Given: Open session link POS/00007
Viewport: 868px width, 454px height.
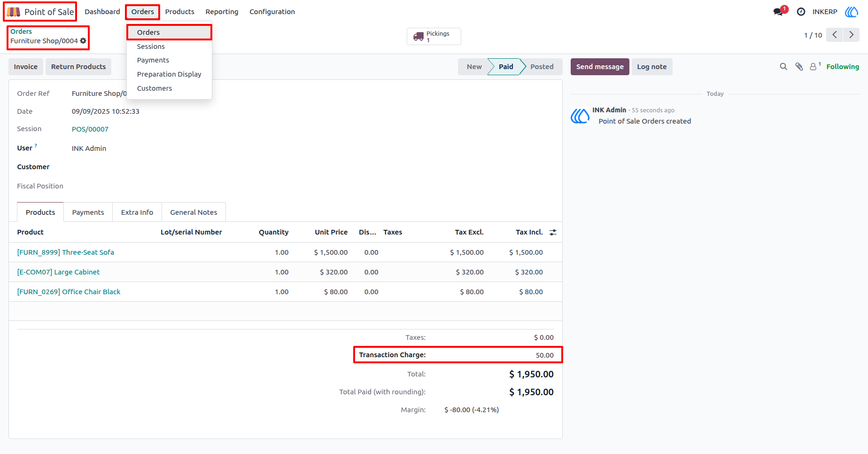Looking at the screenshot, I should click(90, 129).
